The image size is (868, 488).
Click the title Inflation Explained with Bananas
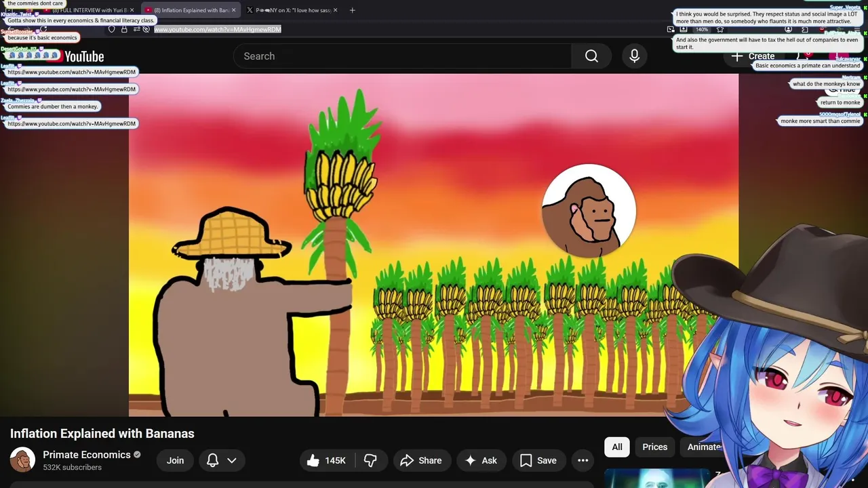pos(102,434)
